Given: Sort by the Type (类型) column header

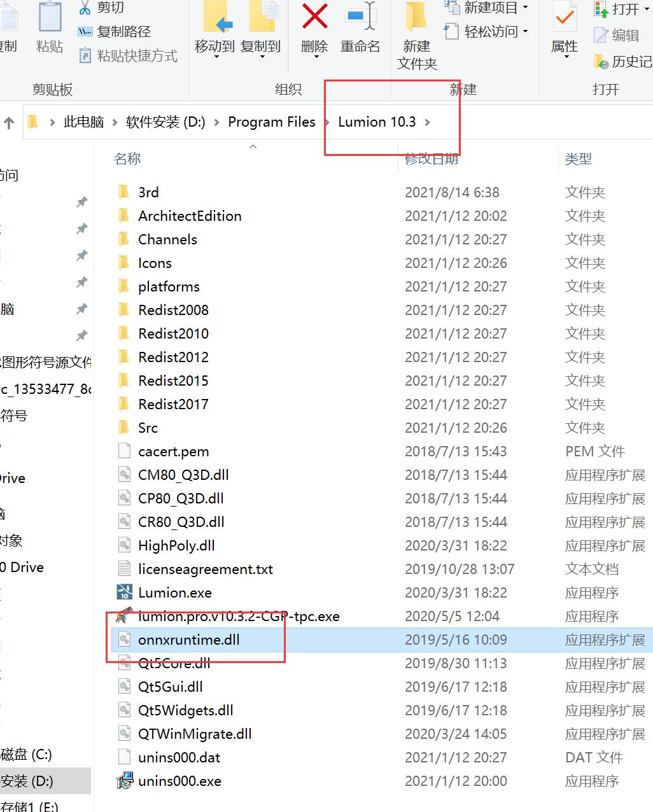Looking at the screenshot, I should click(x=578, y=159).
